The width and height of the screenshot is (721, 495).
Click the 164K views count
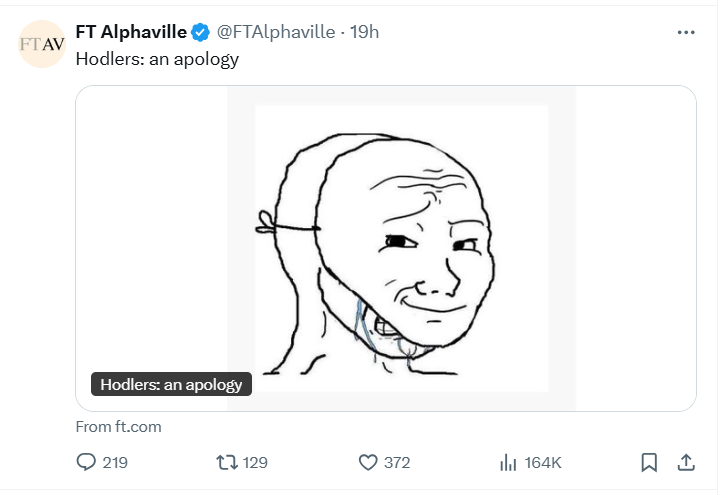(543, 462)
